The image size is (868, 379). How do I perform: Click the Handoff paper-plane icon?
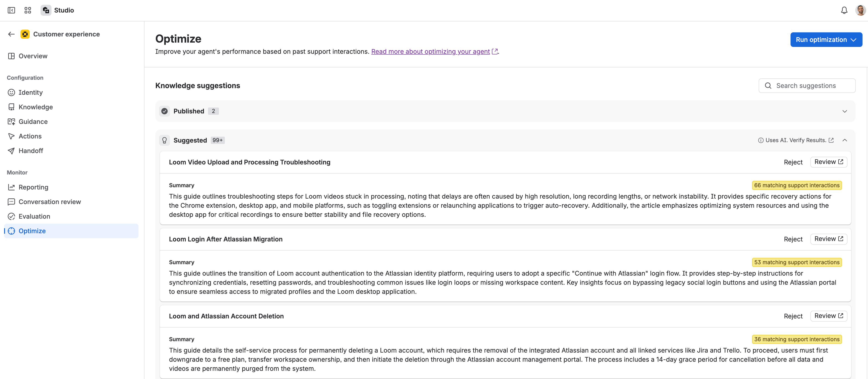point(11,151)
